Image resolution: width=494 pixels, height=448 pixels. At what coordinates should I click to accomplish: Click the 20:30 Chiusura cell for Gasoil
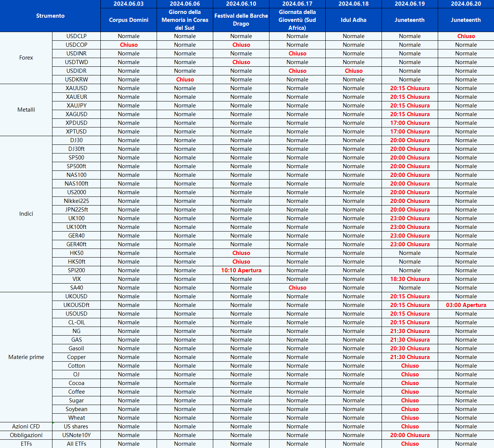point(409,348)
